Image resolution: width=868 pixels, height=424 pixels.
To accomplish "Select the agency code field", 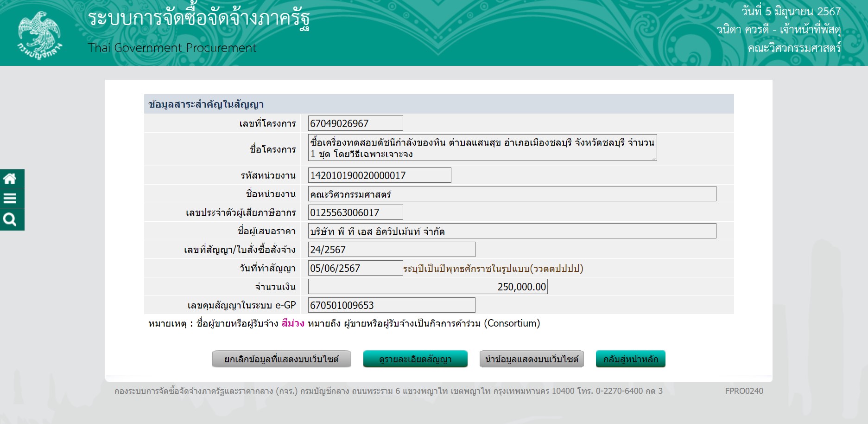I will [379, 175].
